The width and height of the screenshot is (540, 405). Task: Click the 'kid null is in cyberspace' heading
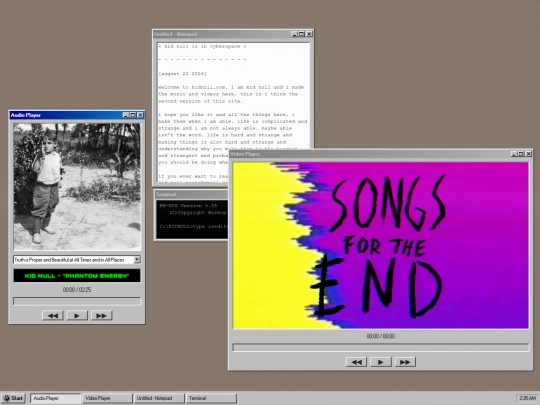point(202,46)
